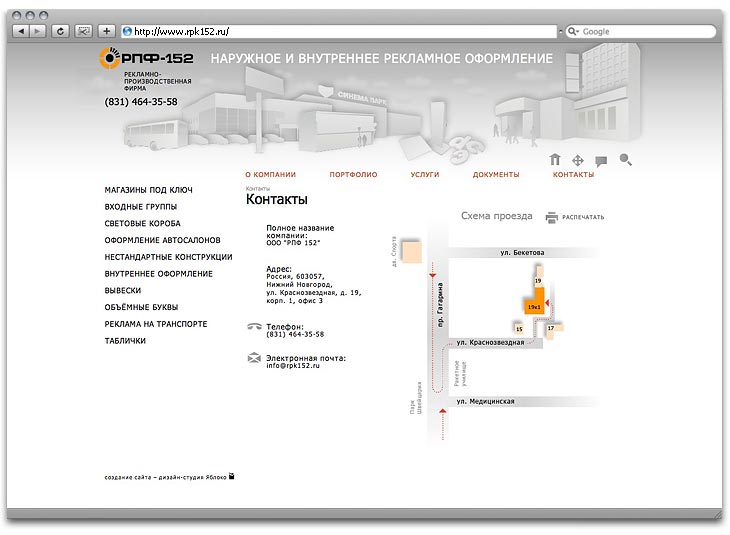Open the Документы menu
The width and height of the screenshot is (730, 535).
pyautogui.click(x=496, y=175)
